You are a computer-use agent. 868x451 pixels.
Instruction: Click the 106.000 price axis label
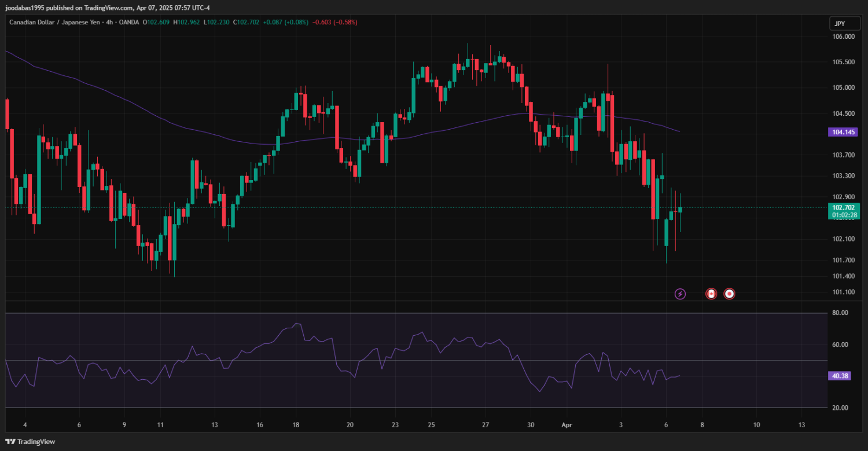click(x=843, y=36)
